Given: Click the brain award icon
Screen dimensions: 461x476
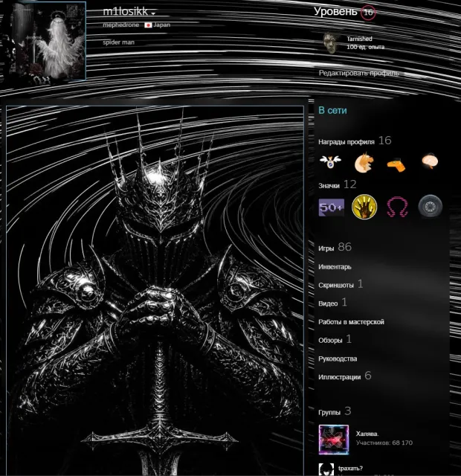Looking at the screenshot, I should point(430,161).
